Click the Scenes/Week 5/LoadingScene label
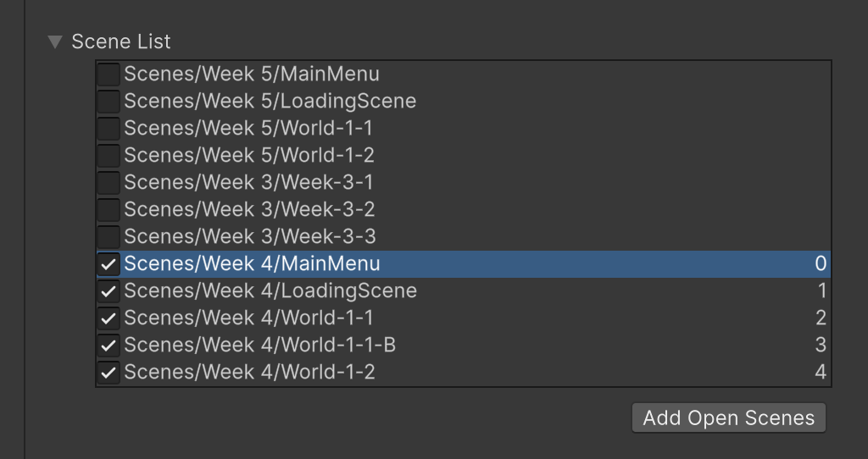Image resolution: width=868 pixels, height=459 pixels. [270, 102]
